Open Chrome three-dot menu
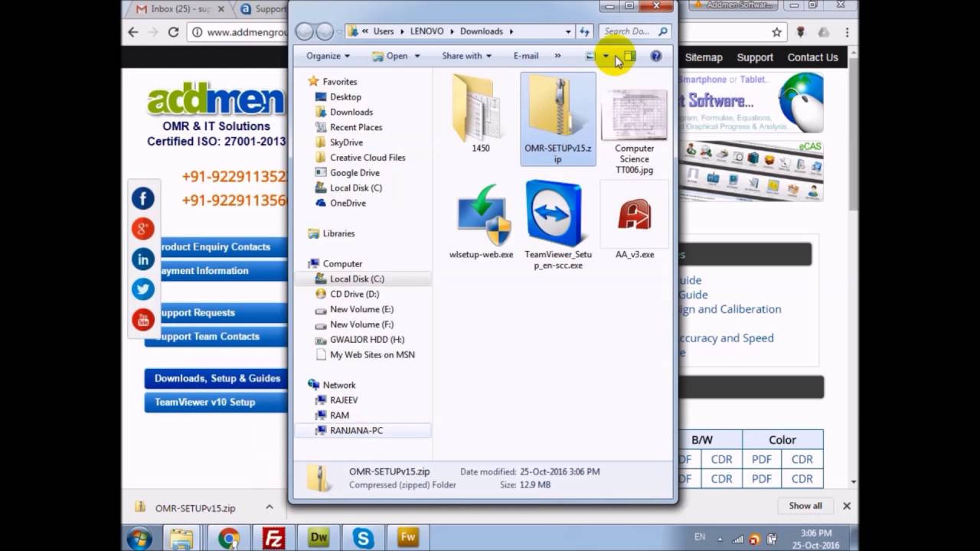 point(847,32)
